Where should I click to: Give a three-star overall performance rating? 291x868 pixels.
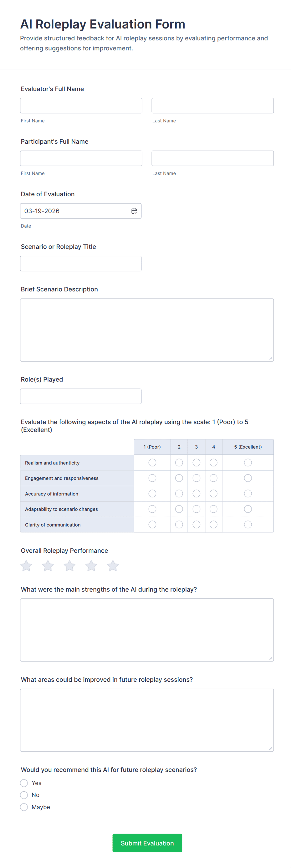[69, 566]
